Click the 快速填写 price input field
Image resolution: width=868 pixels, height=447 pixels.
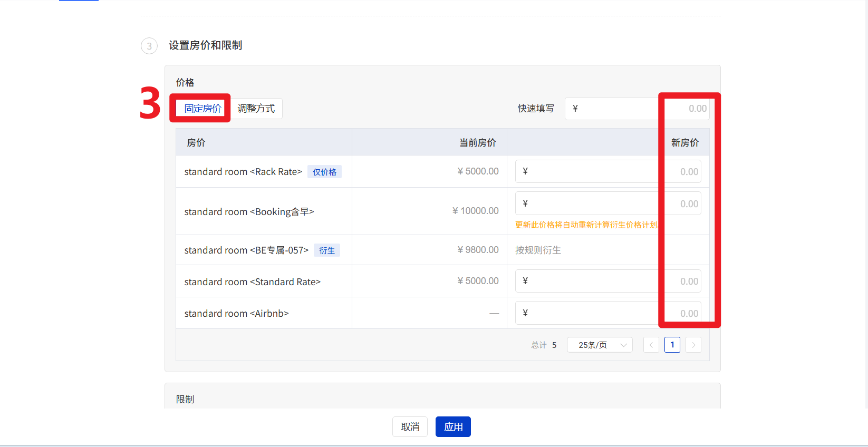pyautogui.click(x=637, y=109)
